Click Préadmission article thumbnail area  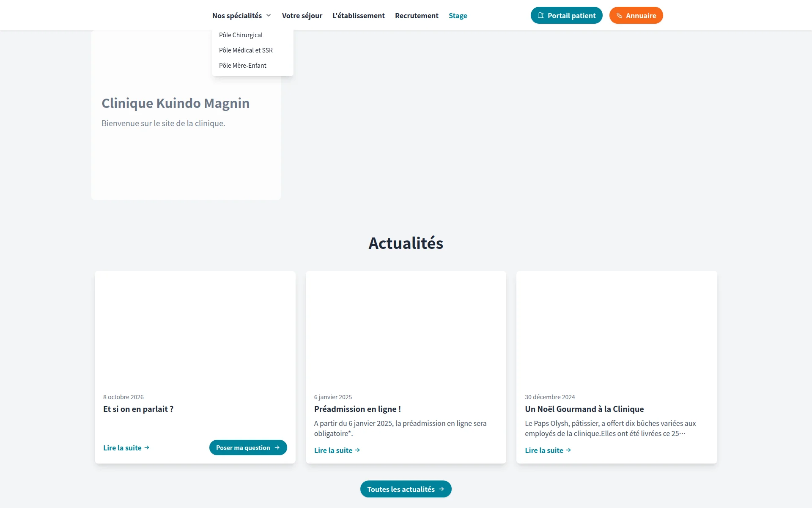406,328
